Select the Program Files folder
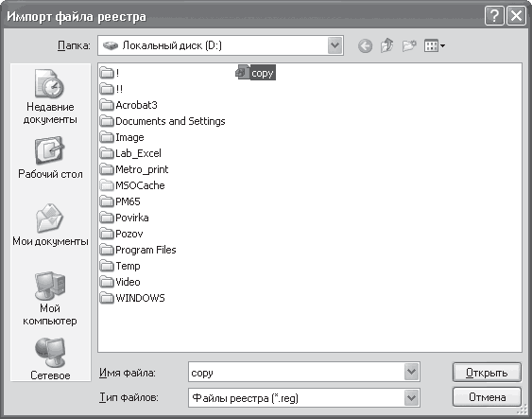Viewport: 532px width, 419px height. click(x=138, y=250)
